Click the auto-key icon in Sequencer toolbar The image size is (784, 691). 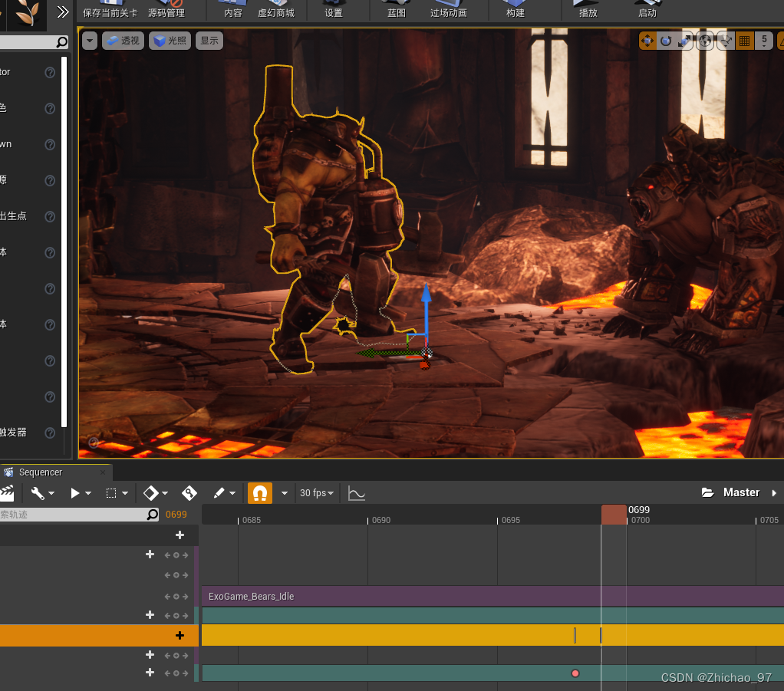189,492
